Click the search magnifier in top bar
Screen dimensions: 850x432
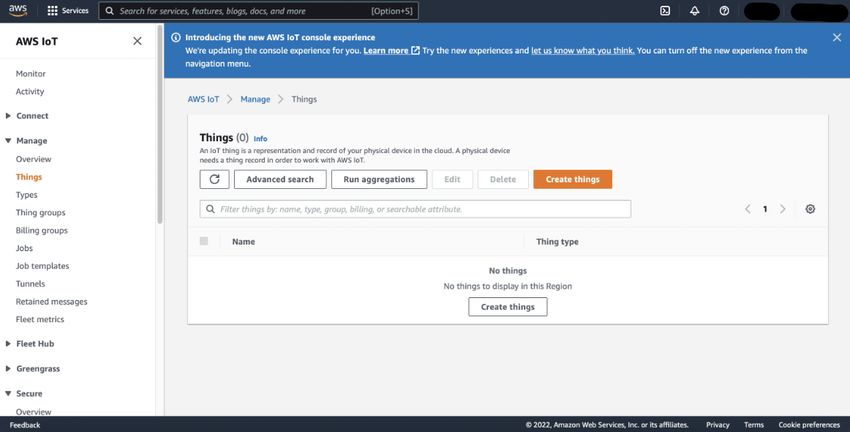point(110,11)
